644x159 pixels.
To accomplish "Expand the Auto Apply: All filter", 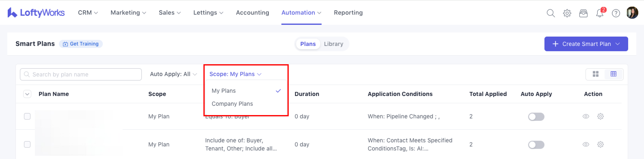I will pyautogui.click(x=173, y=74).
